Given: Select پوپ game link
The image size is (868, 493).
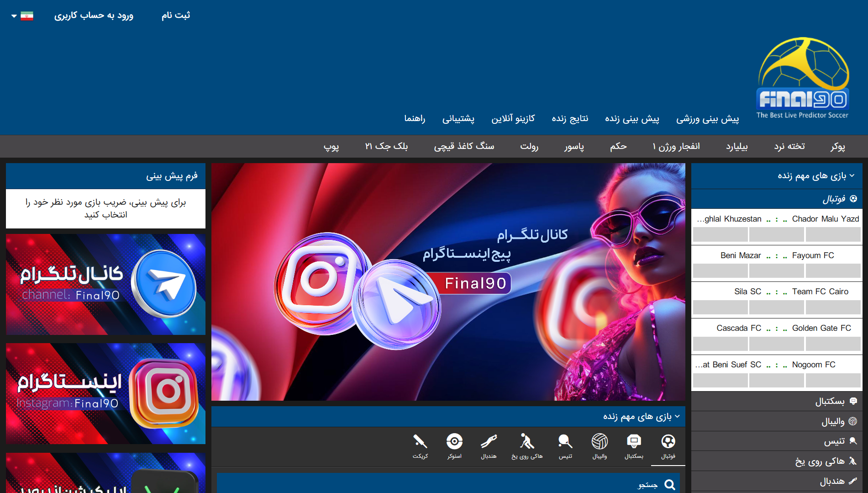Looking at the screenshot, I should click(x=331, y=146).
